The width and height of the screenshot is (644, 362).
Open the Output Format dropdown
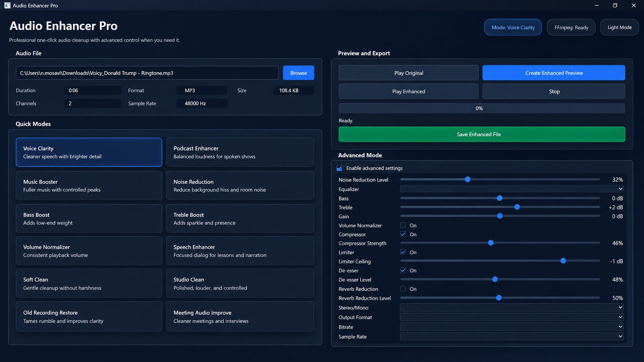(x=512, y=317)
